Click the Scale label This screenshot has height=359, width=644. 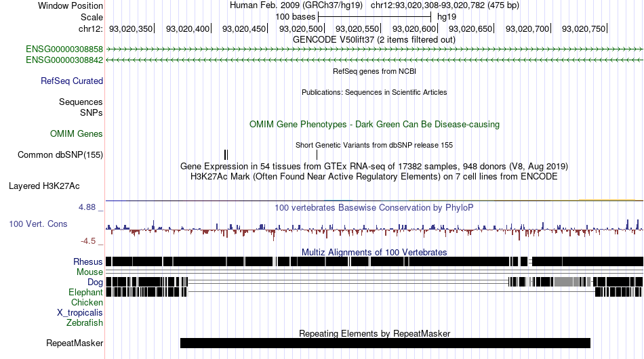pyautogui.click(x=92, y=17)
